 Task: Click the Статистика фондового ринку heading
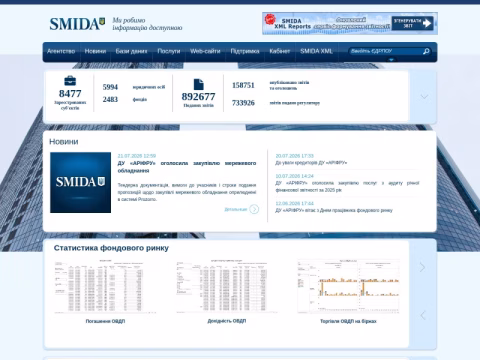click(111, 248)
